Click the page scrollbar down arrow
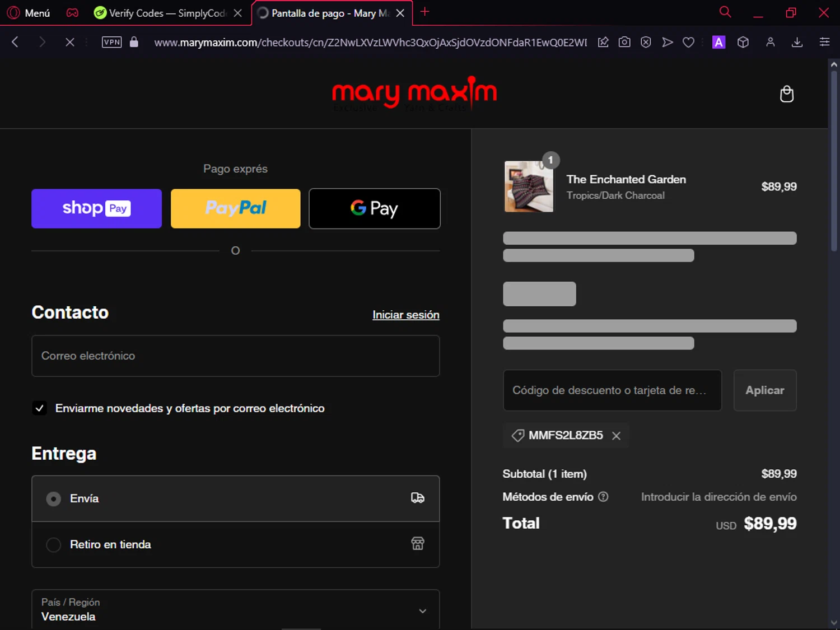 [x=834, y=623]
